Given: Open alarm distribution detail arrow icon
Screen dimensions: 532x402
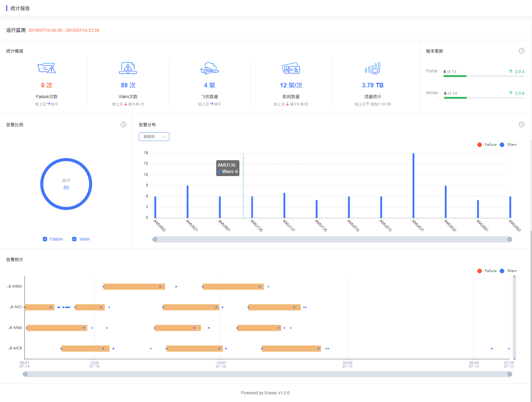Looking at the screenshot, I should (x=522, y=124).
